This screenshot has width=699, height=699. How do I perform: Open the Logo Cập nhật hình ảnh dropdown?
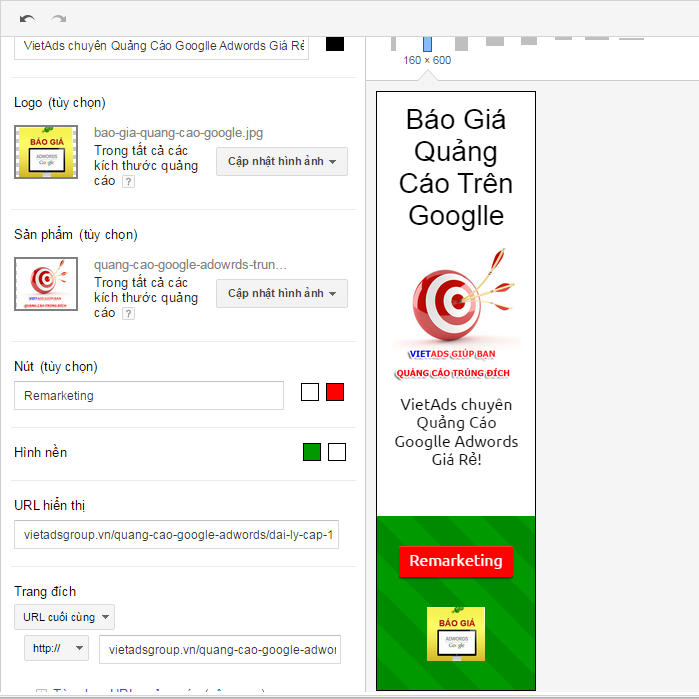[x=282, y=161]
